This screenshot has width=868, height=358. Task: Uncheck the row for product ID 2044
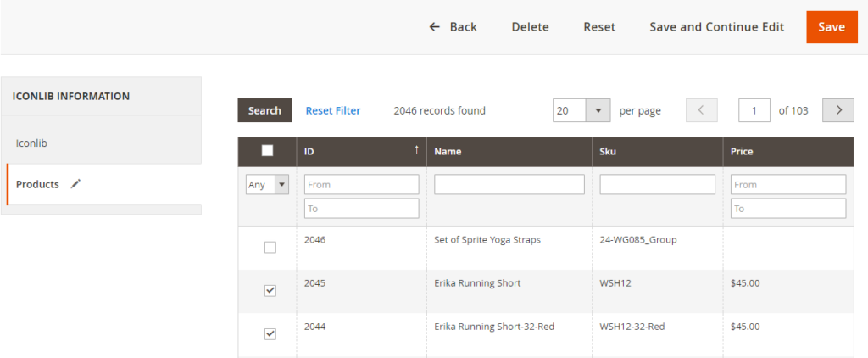(x=270, y=334)
